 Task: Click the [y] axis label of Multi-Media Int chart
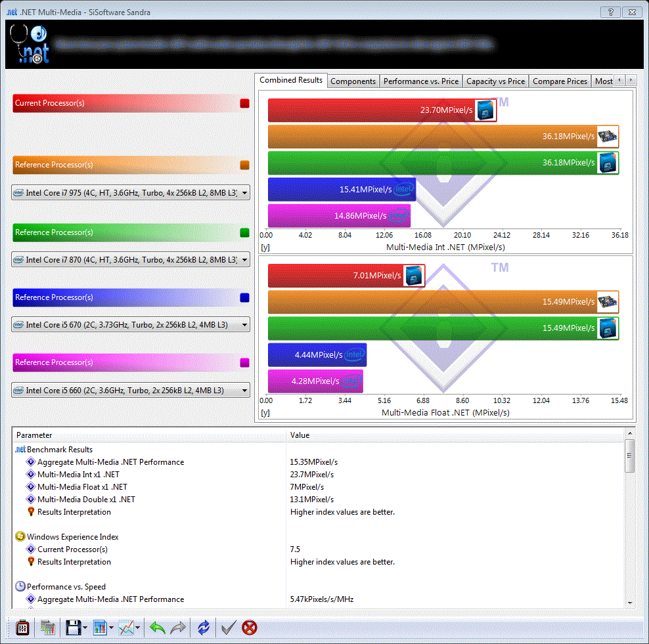pos(265,247)
